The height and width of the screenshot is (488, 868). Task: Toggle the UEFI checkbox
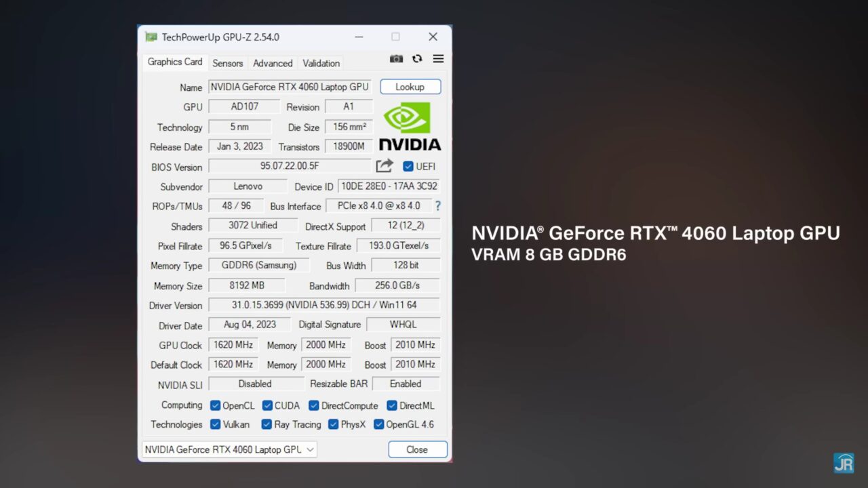408,166
